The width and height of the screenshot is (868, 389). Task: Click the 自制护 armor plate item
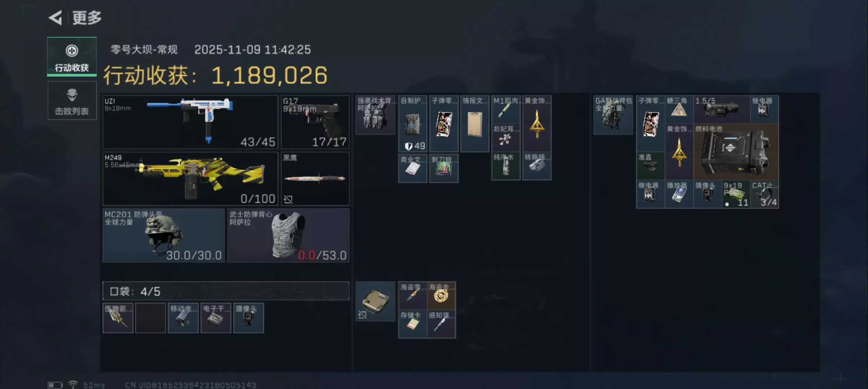pyautogui.click(x=413, y=124)
